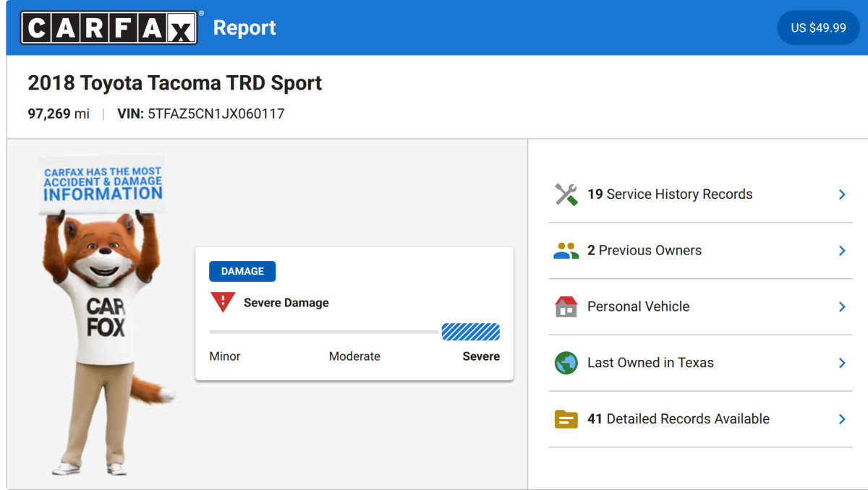Screen dimensions: 868x490
Task: Expand the 41 Detailed Records Available chevron
Action: 842,419
